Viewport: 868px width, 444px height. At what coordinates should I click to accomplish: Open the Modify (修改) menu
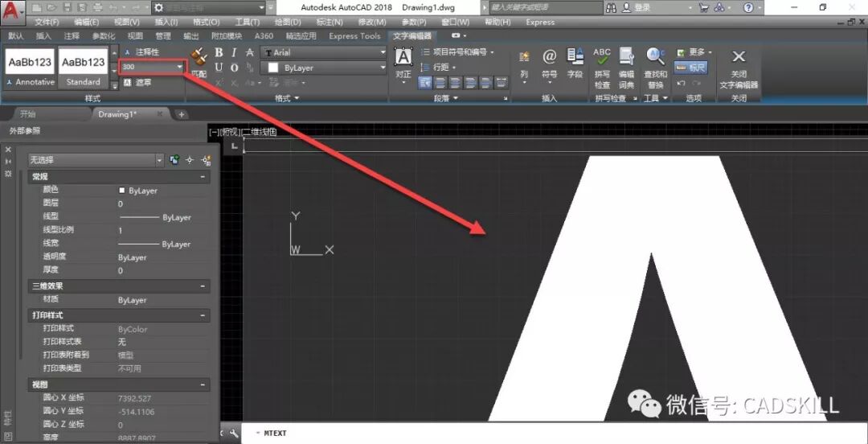tap(373, 23)
